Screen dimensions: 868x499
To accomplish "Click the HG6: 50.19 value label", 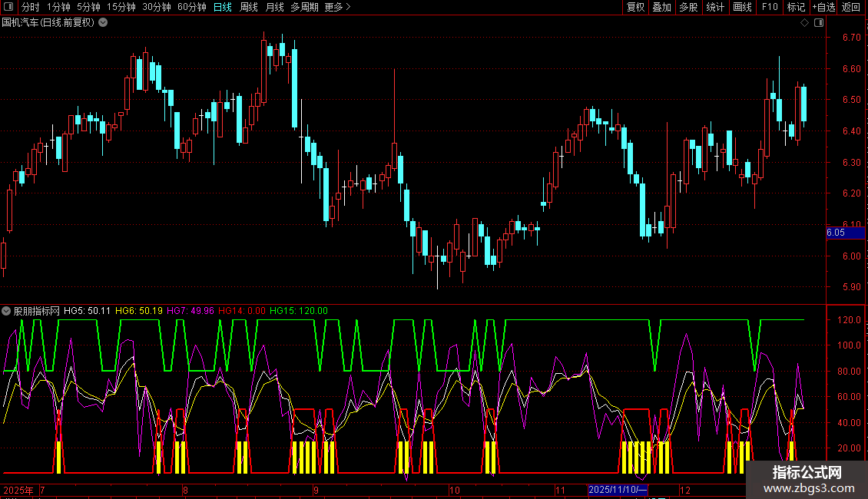I will tap(139, 311).
